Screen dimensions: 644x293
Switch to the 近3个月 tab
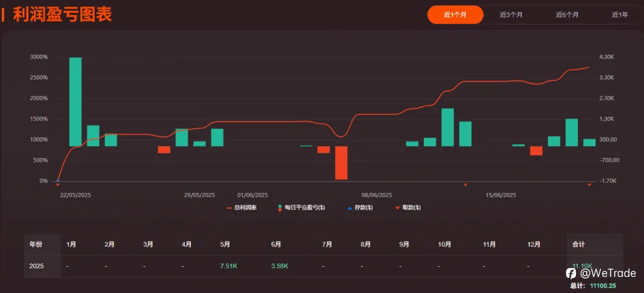pyautogui.click(x=511, y=15)
